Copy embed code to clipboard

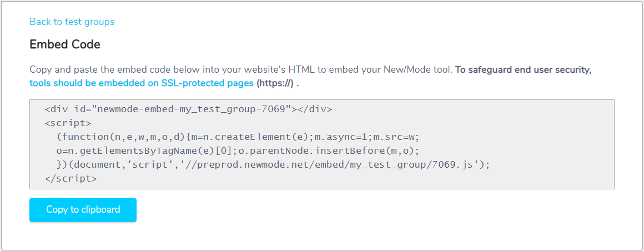pos(83,209)
